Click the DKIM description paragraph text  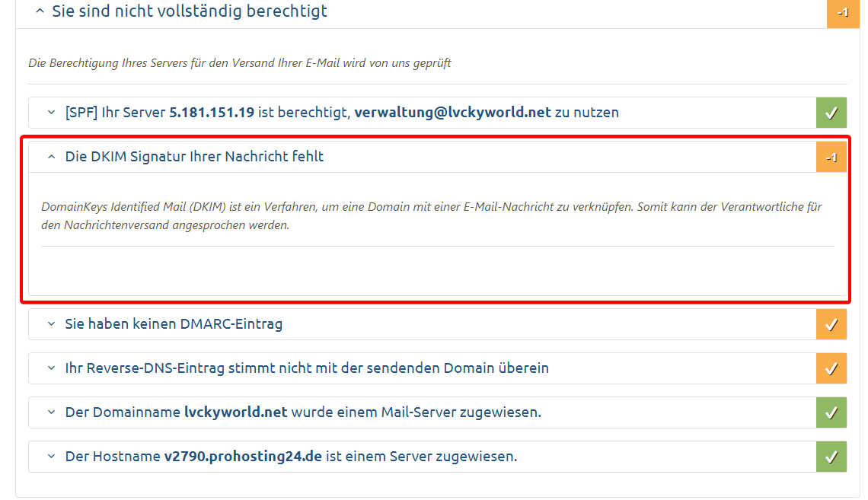pos(431,216)
